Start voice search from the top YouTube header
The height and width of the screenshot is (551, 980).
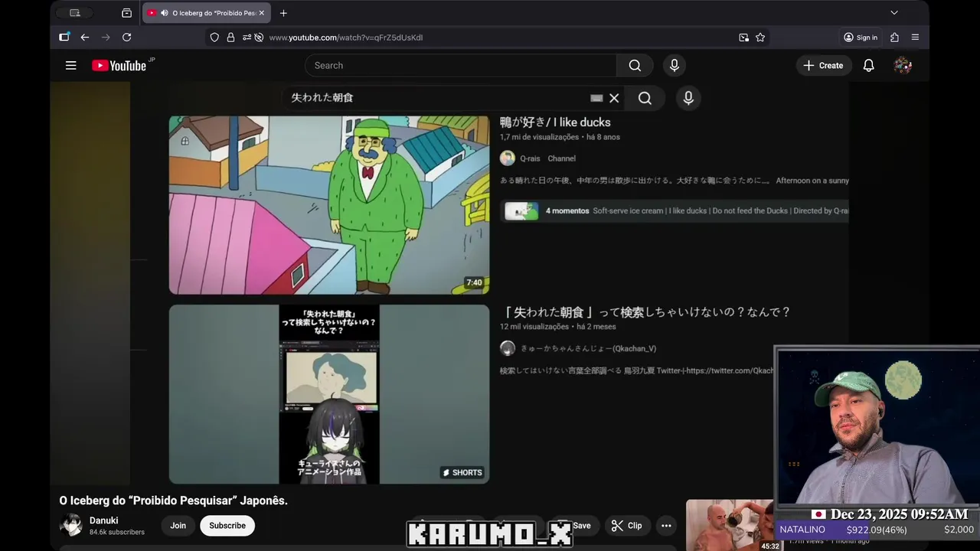point(675,66)
